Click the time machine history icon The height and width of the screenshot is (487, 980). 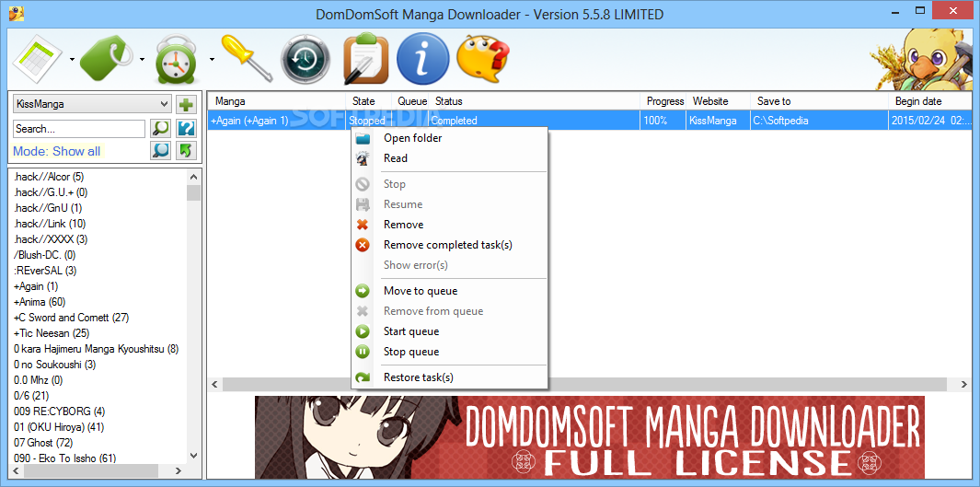(305, 60)
